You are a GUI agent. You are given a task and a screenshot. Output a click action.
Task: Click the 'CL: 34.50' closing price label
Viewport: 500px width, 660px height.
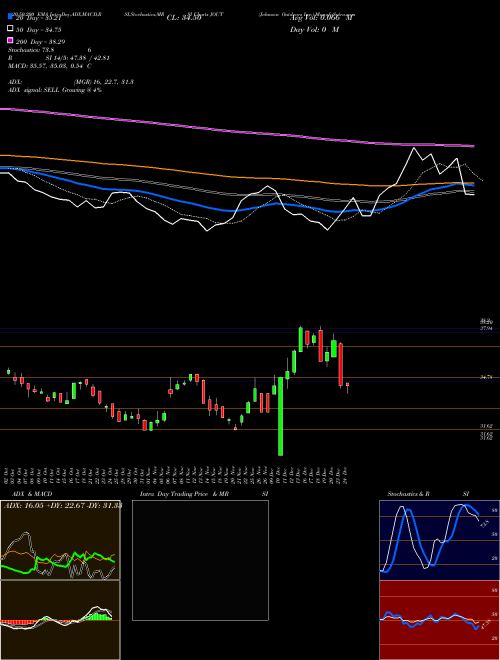coord(184,18)
